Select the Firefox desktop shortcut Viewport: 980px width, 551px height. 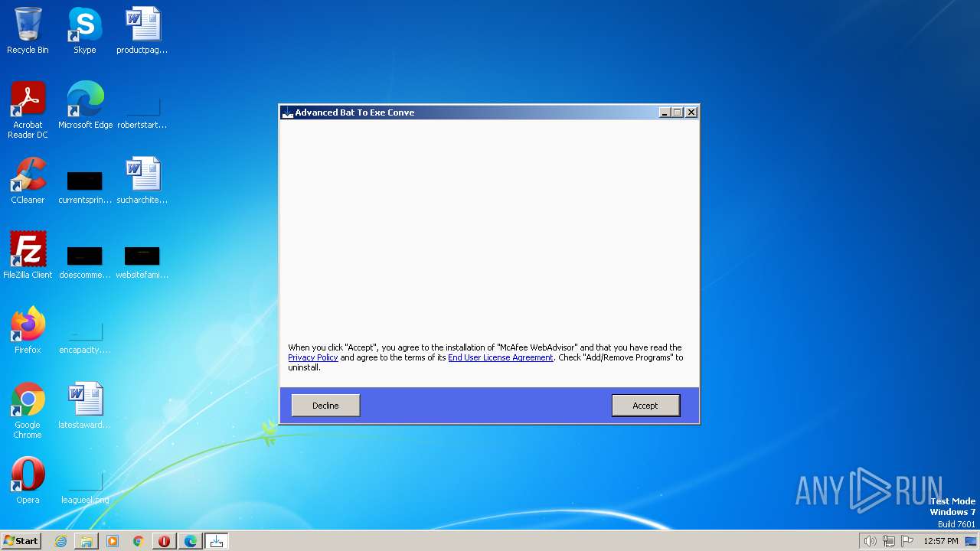tap(28, 331)
